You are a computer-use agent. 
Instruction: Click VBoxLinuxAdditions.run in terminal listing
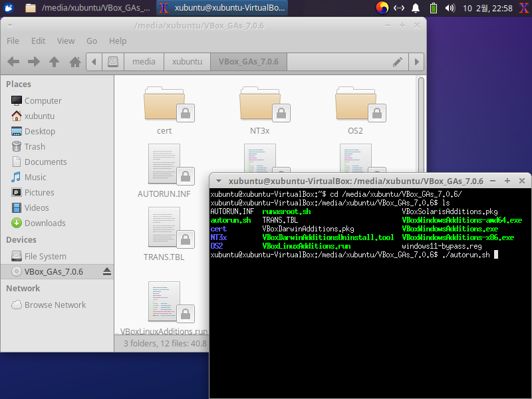click(307, 246)
